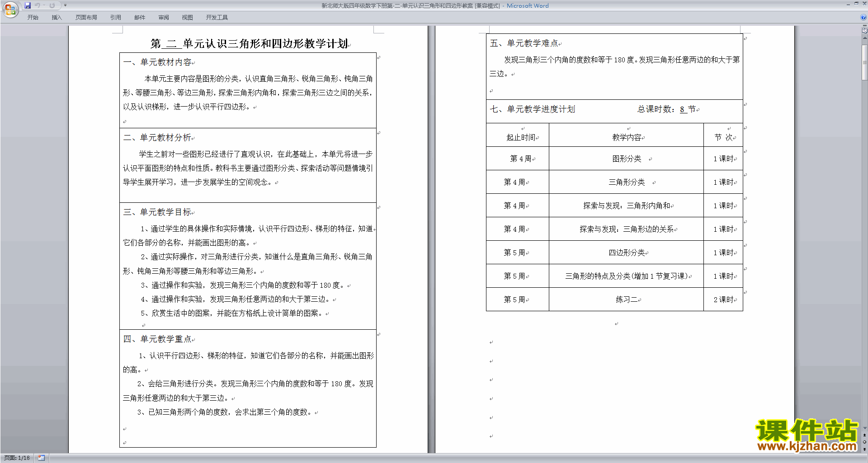Click the table cell 三角形分类
868x463 pixels.
click(x=627, y=182)
